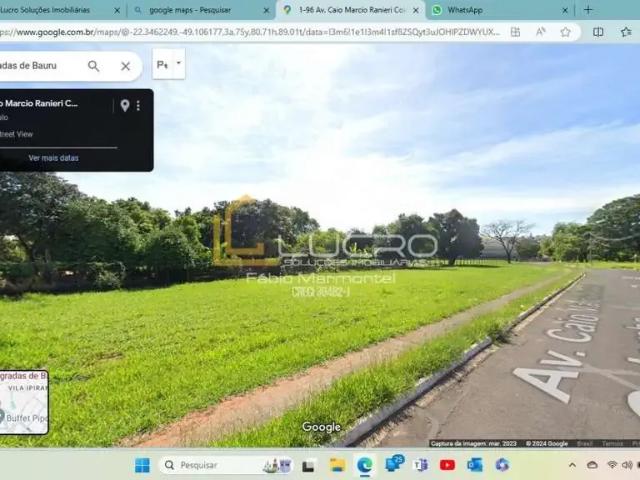Expand the dropdown arrow next to parking button
The height and width of the screenshot is (480, 640).
point(179,63)
